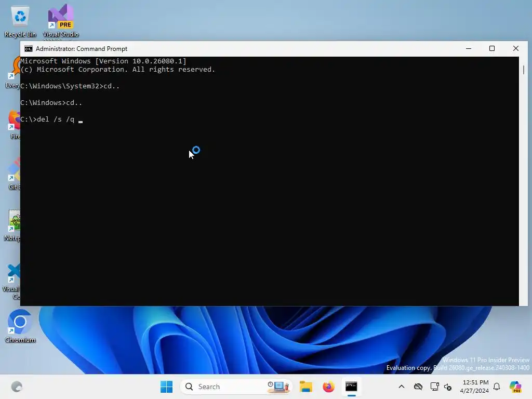Viewport: 532px width, 399px height.
Task: Click the cloud sync tray icon
Action: (x=418, y=387)
